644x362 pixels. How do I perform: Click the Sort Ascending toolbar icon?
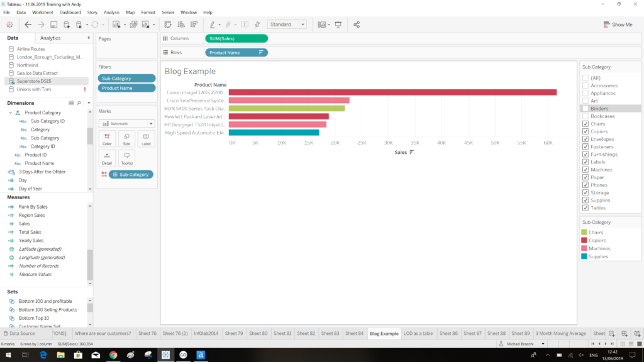pyautogui.click(x=181, y=25)
